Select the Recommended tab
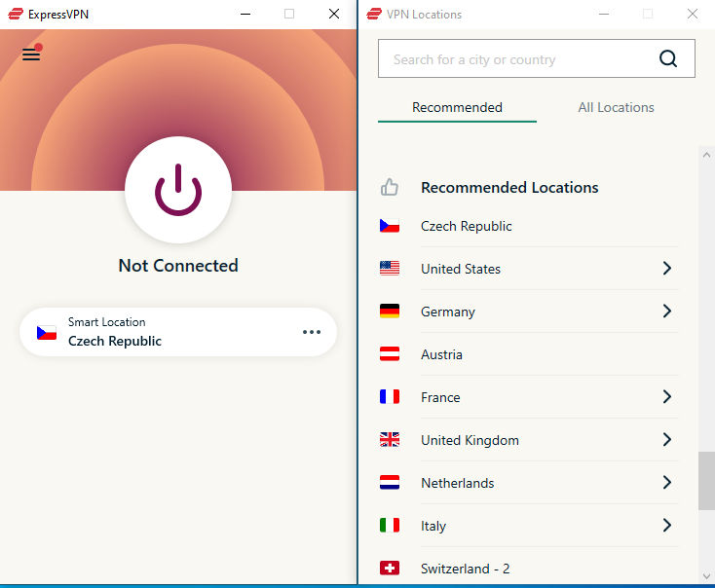Viewport: 715px width, 588px height. tap(457, 107)
